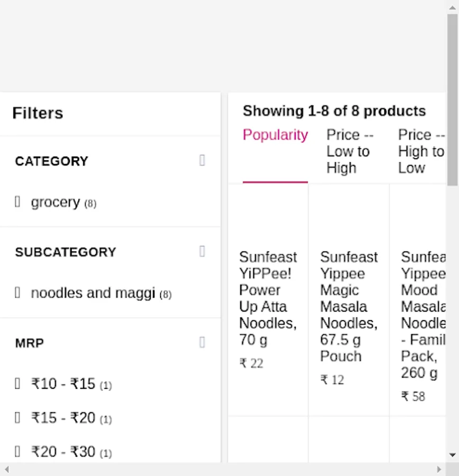459x476 pixels.
Task: Toggle the ₹20 - ₹30 MRP filter
Action: pyautogui.click(x=17, y=452)
